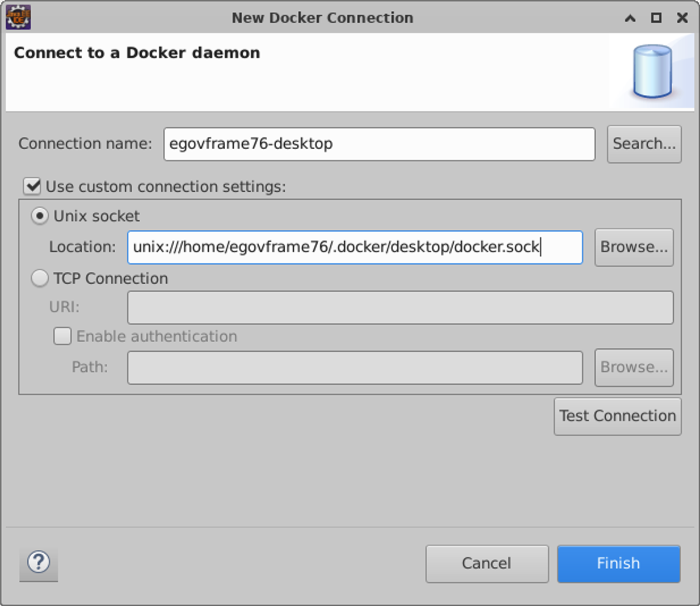Select the Unix socket radio option

pyautogui.click(x=40, y=216)
